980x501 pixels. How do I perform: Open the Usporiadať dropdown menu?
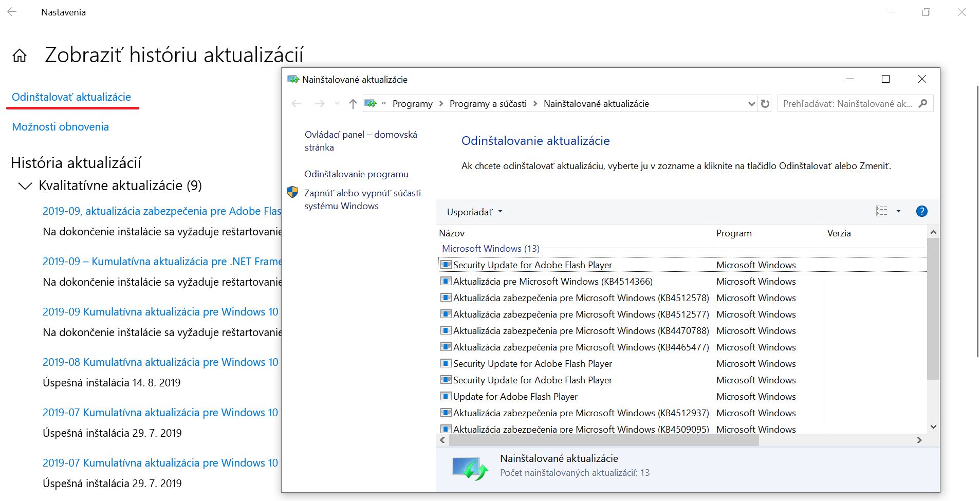point(474,212)
